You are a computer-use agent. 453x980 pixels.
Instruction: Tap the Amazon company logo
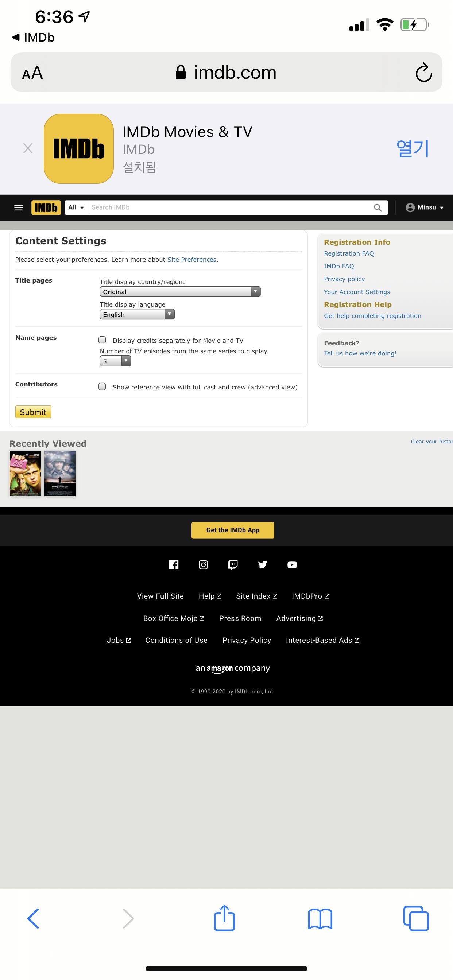(x=233, y=669)
